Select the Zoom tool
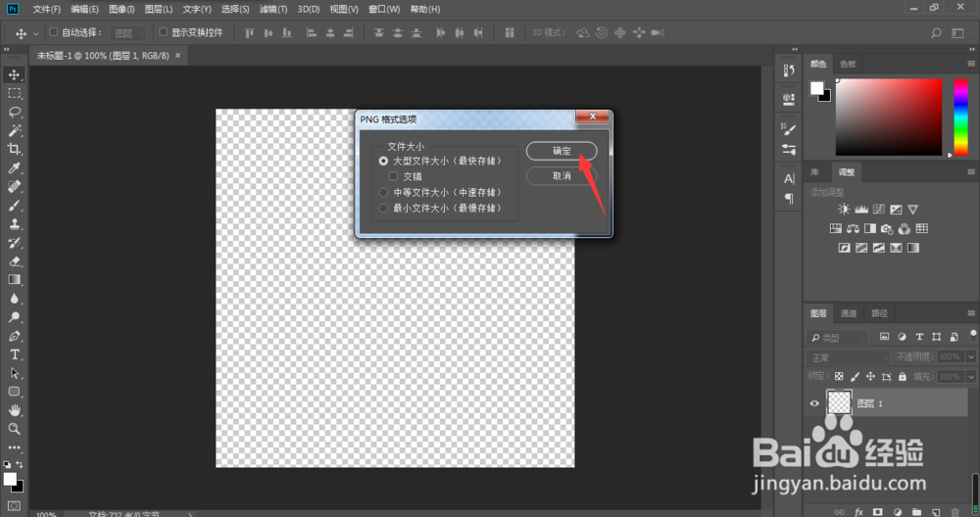 pyautogui.click(x=14, y=429)
